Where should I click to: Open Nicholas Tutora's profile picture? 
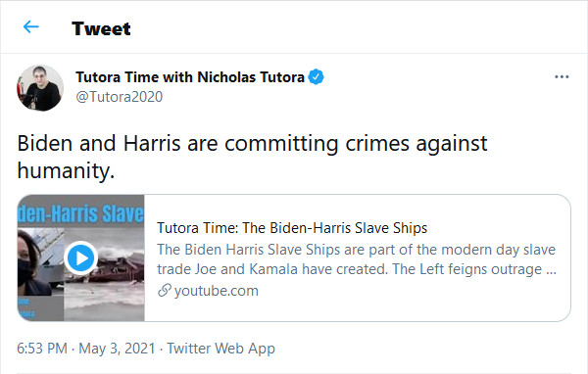point(40,88)
